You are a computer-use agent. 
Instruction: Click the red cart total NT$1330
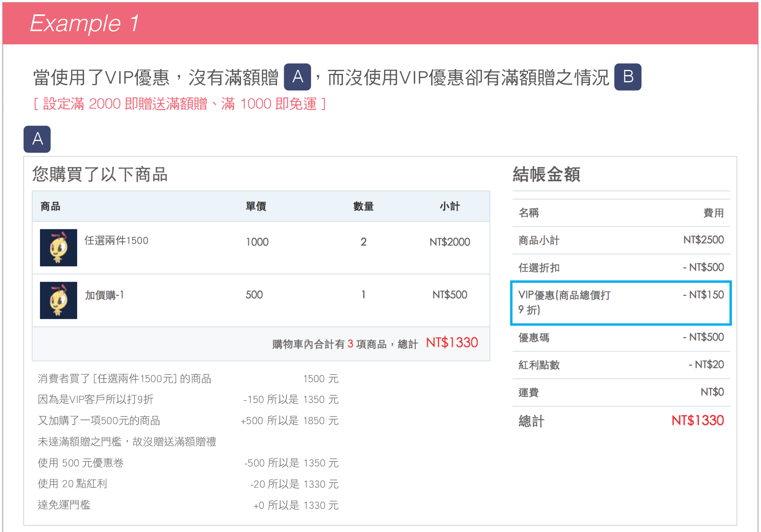click(452, 343)
